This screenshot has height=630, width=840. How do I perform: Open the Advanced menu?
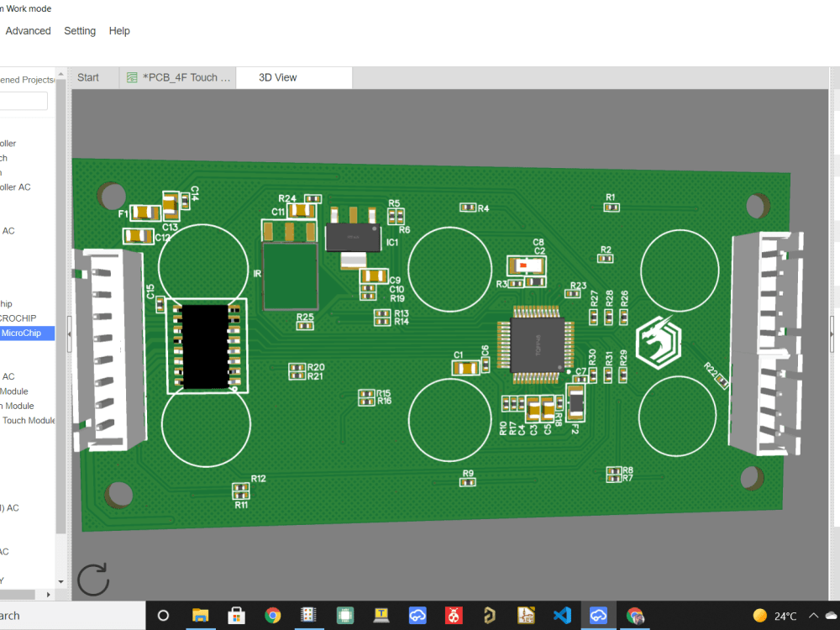click(x=28, y=30)
